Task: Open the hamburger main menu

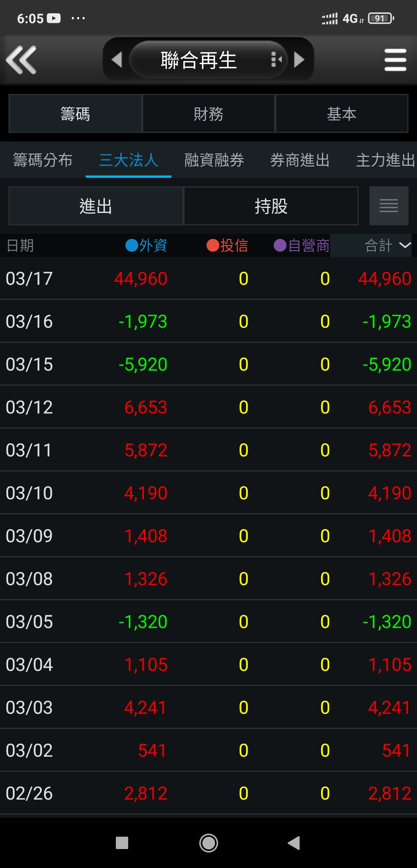Action: coord(395,60)
